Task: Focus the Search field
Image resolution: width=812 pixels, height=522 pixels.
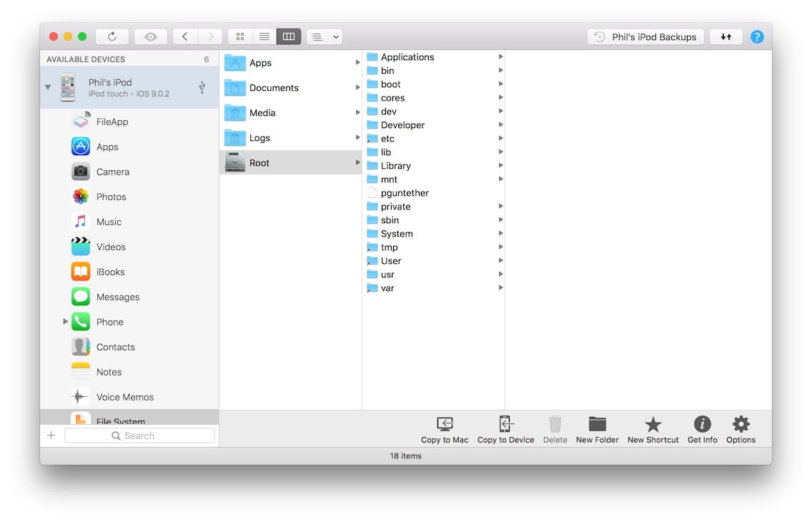Action: click(139, 435)
